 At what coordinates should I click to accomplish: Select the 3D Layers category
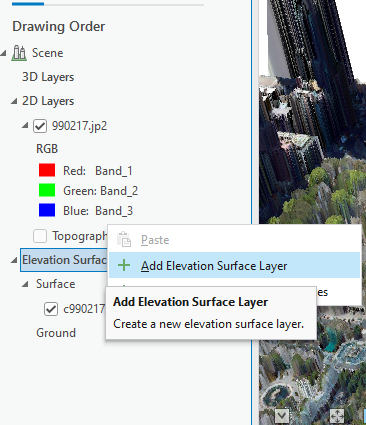(48, 77)
